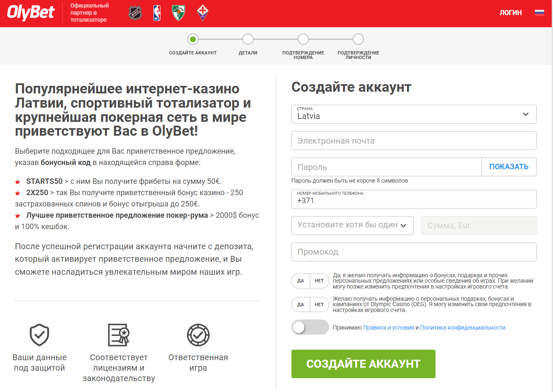Screen dimensions: 553x392
Task: Click the responsible gaming chip icon
Action: 198,335
